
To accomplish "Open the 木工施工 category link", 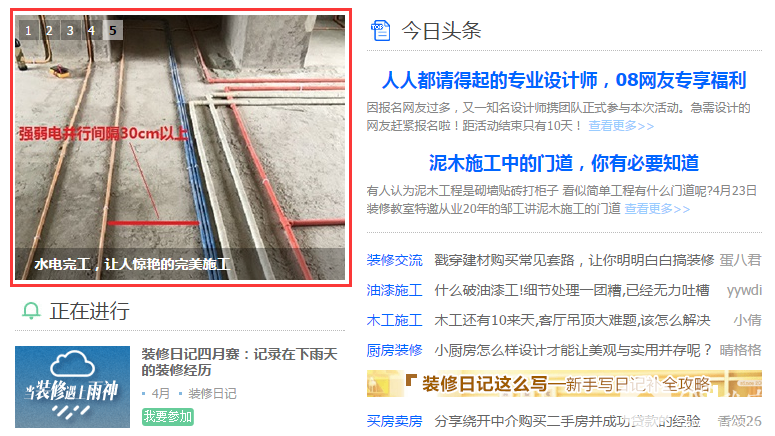I will pyautogui.click(x=394, y=320).
